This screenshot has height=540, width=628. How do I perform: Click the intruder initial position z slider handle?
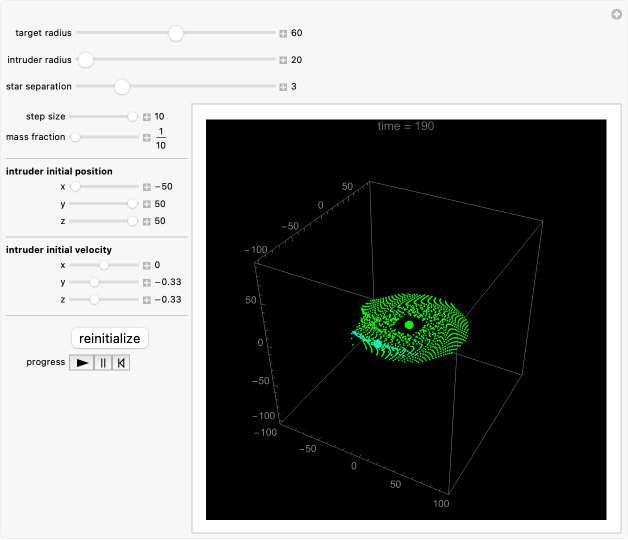[x=132, y=221]
